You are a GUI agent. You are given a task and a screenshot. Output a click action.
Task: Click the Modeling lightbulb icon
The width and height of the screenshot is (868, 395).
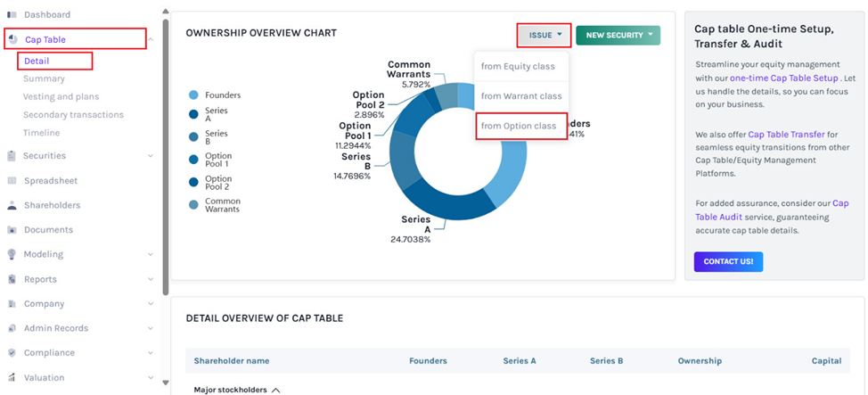tap(12, 254)
